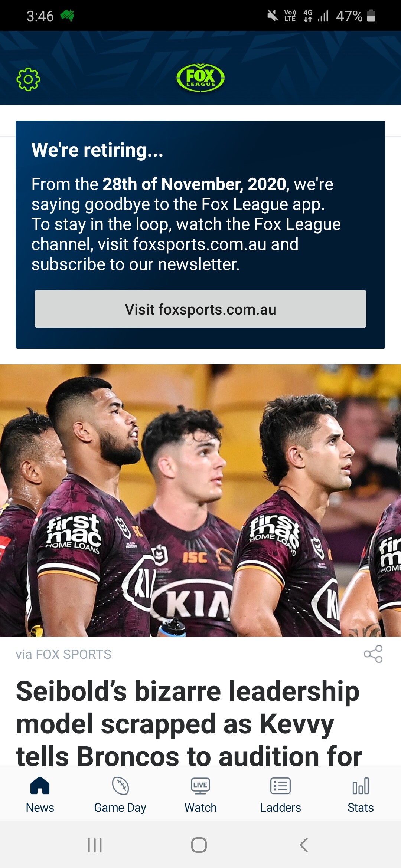Screen dimensions: 401x868
Task: Tap the Android back navigation button
Action: 304,845
